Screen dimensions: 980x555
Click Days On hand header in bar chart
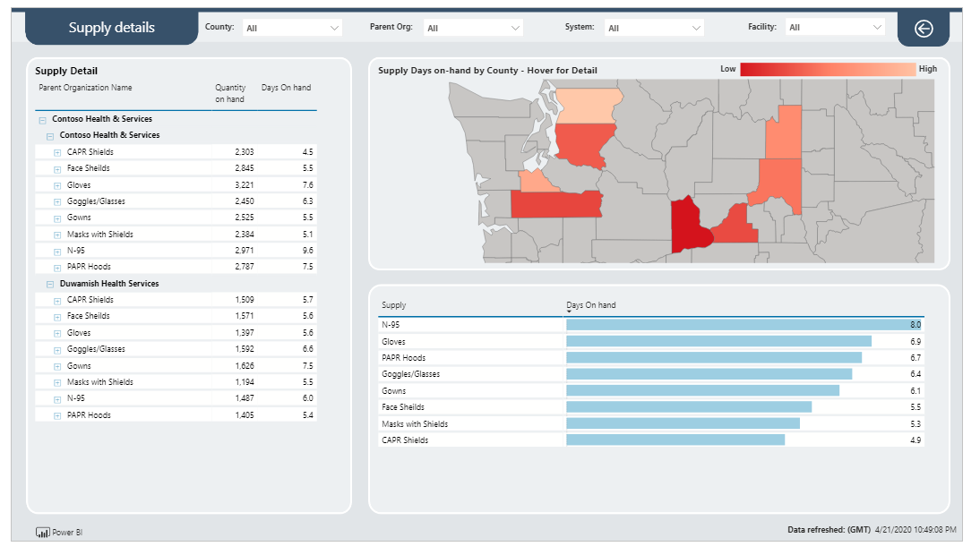click(590, 304)
